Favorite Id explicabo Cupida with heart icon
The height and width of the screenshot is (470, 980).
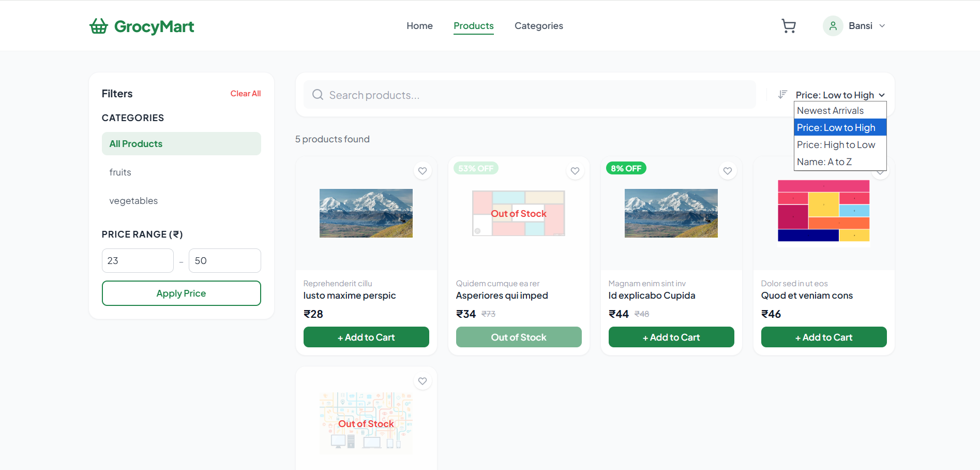tap(728, 171)
